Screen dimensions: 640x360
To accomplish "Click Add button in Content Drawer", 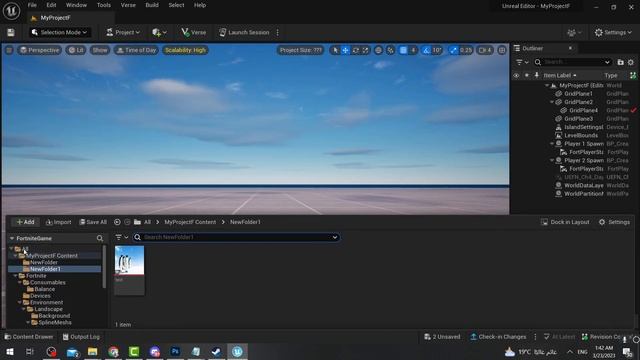I will 25,222.
